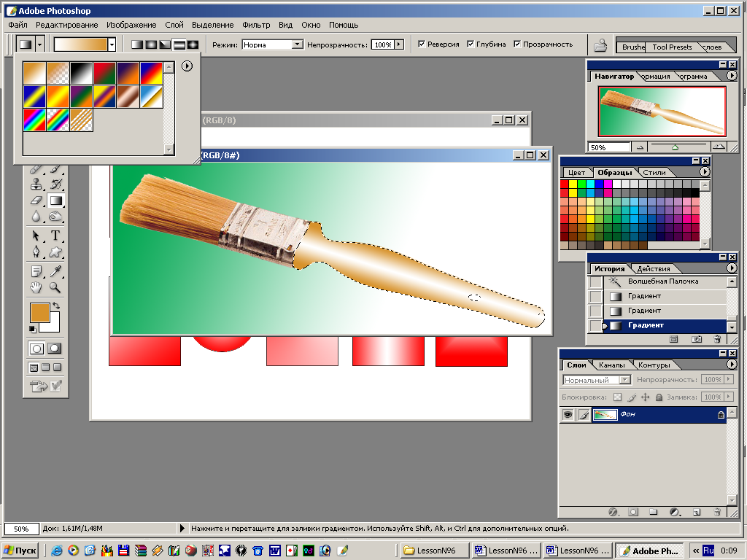Viewport: 747px width, 560px height.
Task: Select the Pen tool
Action: point(36,252)
